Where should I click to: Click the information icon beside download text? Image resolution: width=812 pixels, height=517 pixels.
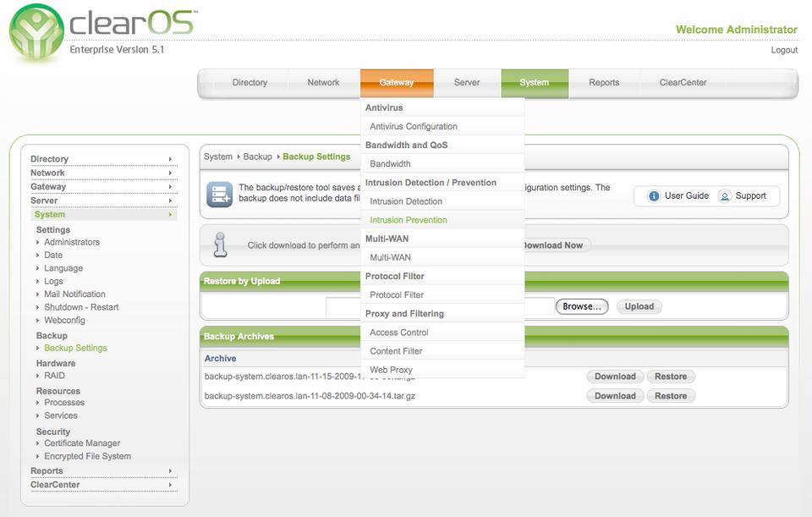pyautogui.click(x=220, y=245)
